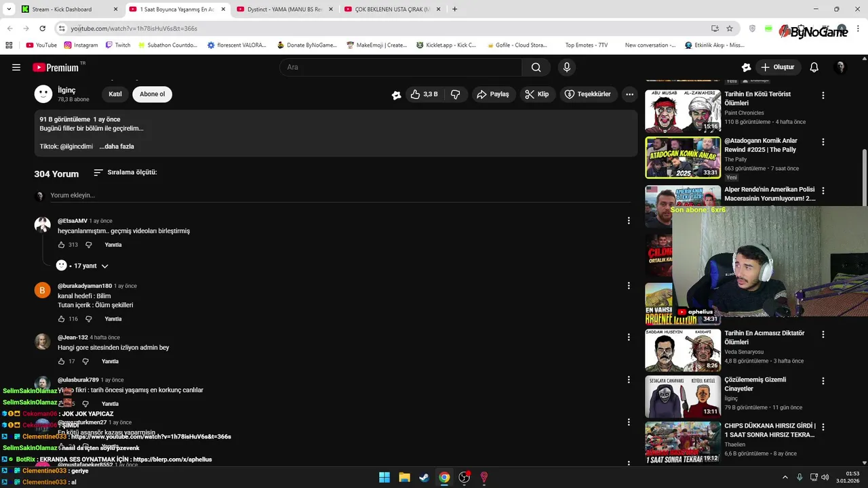Dislike the @EtsaAMV comment

(88, 245)
